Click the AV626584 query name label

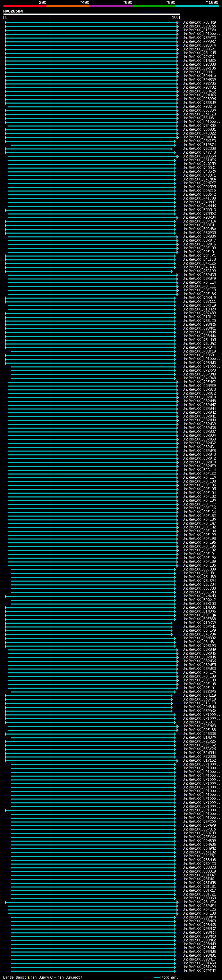[x=13, y=11]
